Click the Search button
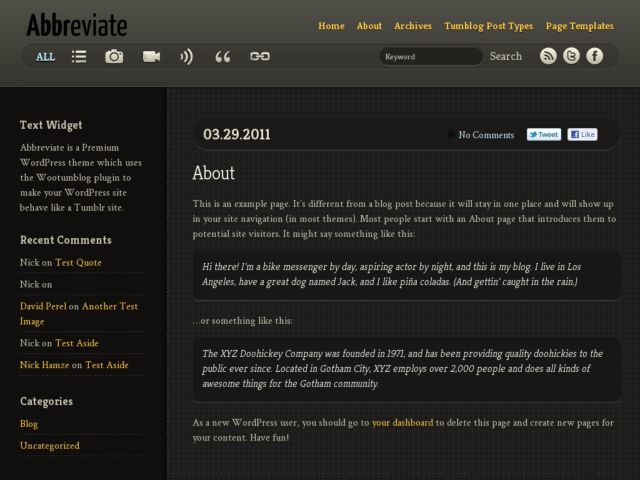640x480 pixels. click(506, 56)
